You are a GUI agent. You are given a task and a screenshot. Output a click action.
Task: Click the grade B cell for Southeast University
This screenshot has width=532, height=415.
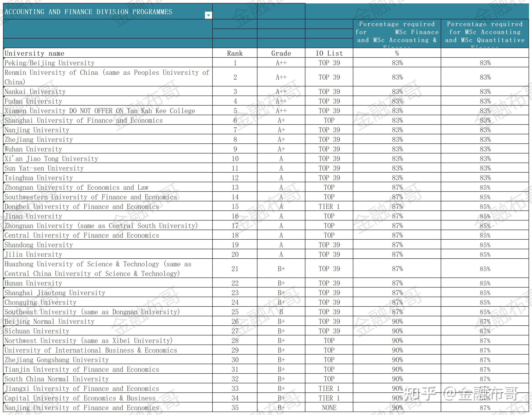point(281,312)
